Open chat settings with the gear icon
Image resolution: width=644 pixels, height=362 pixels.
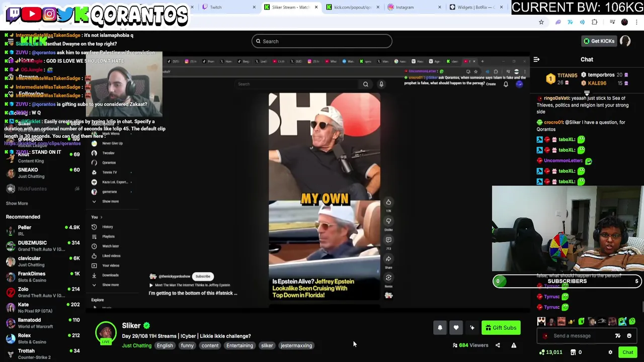pos(610,352)
